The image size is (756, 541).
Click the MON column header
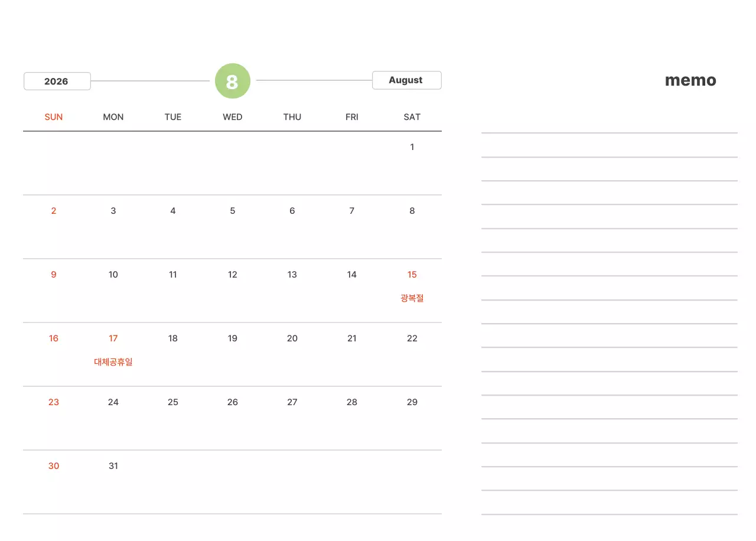113,117
